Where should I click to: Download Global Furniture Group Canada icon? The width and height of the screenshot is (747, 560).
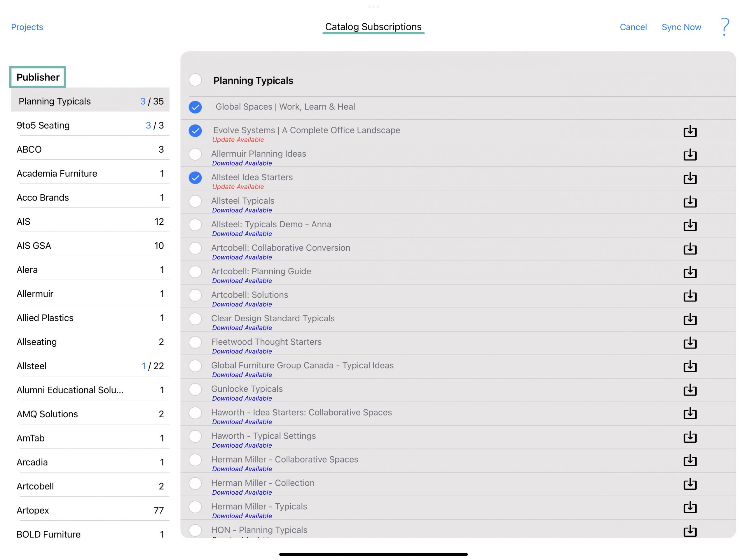[690, 367]
